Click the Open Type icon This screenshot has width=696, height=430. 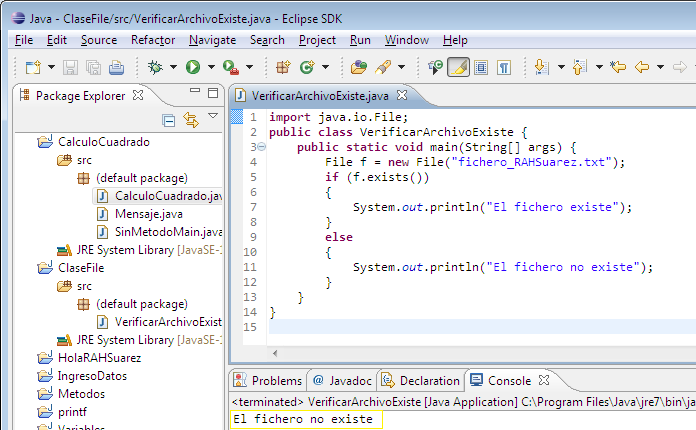click(x=359, y=67)
